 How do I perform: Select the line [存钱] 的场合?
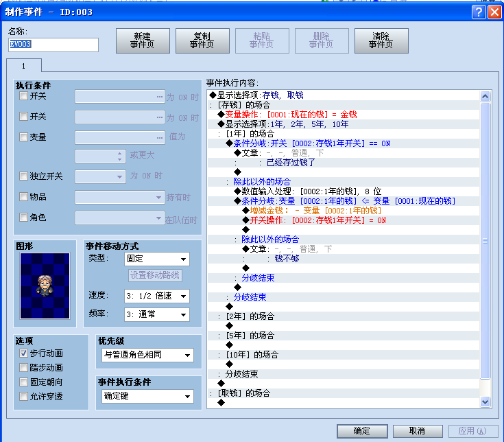click(344, 105)
